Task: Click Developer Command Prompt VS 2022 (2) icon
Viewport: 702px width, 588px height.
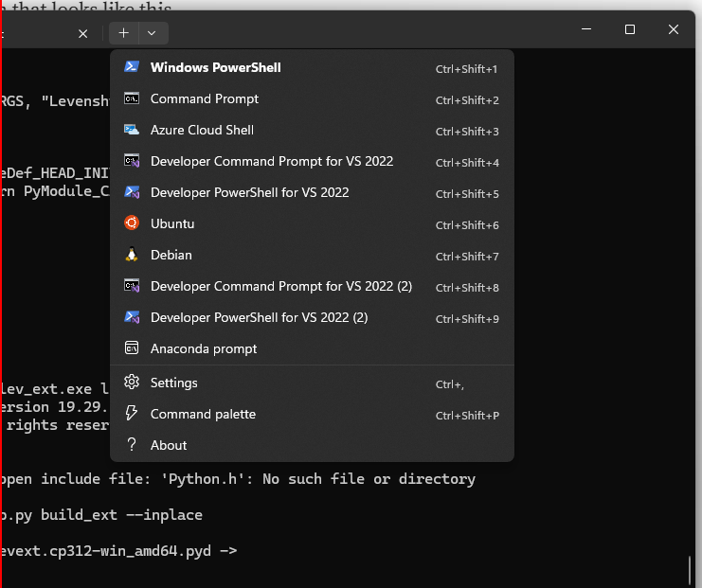Action: (x=132, y=286)
